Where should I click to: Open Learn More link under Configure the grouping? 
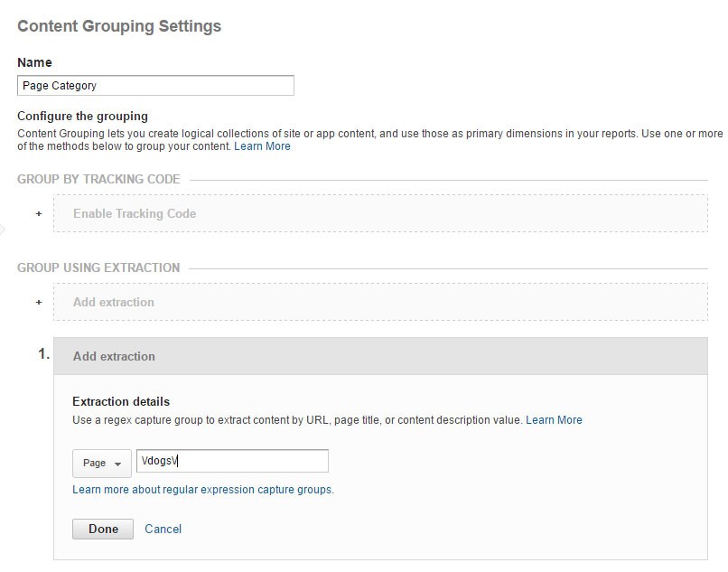[x=262, y=146]
